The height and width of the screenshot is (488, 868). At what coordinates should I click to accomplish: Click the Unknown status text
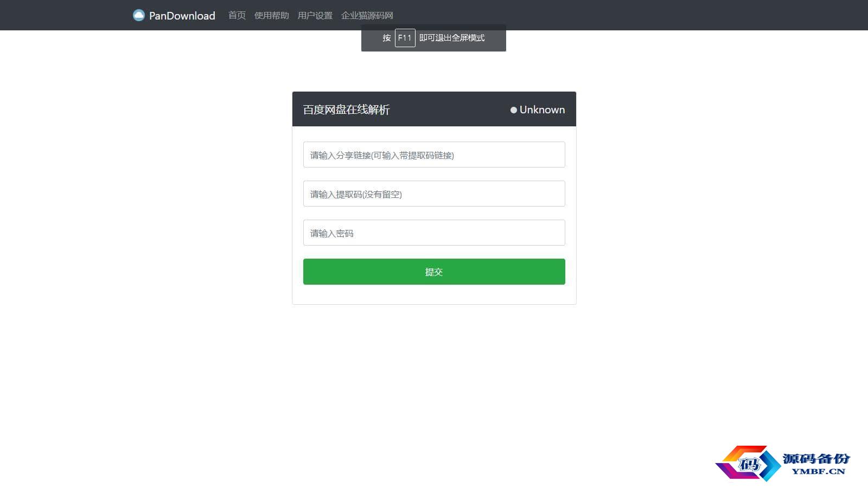[x=542, y=110]
